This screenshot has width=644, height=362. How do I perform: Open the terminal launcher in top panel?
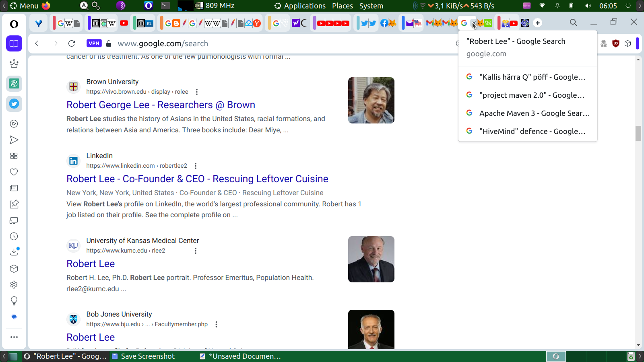point(165,6)
